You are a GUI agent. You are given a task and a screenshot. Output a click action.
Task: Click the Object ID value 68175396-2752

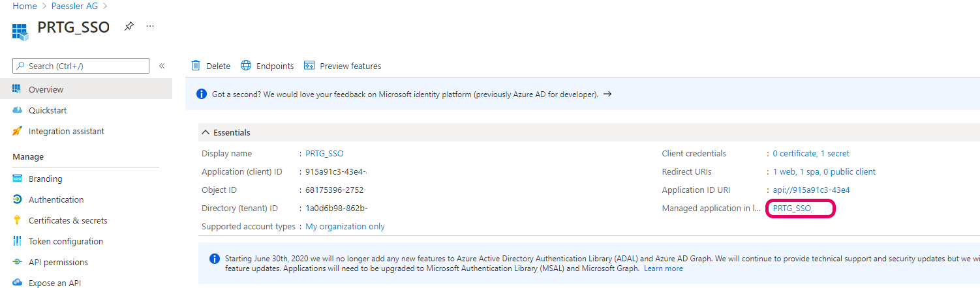(x=335, y=190)
